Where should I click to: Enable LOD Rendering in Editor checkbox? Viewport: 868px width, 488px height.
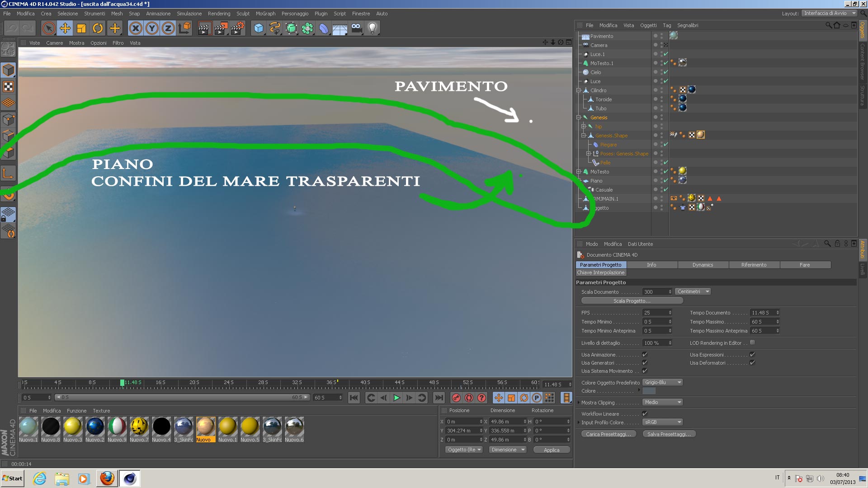click(752, 343)
